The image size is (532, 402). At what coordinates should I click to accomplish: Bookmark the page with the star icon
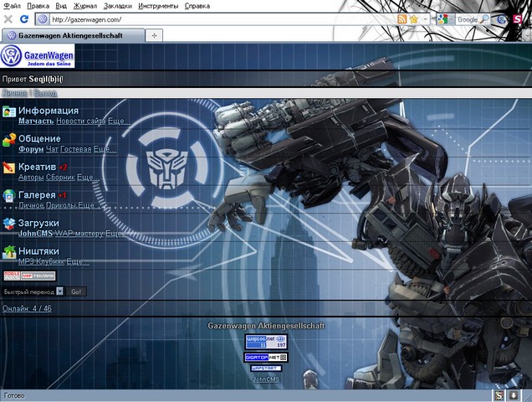414,19
